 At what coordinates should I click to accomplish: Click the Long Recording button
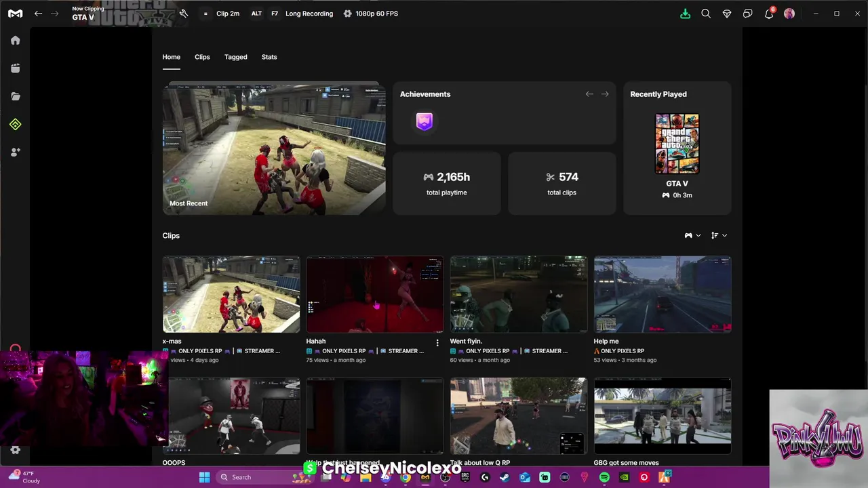(309, 14)
